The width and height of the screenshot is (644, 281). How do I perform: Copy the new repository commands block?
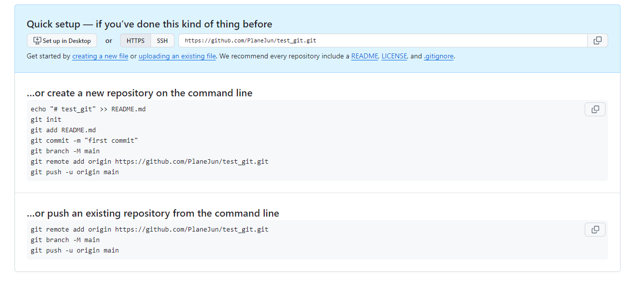595,109
